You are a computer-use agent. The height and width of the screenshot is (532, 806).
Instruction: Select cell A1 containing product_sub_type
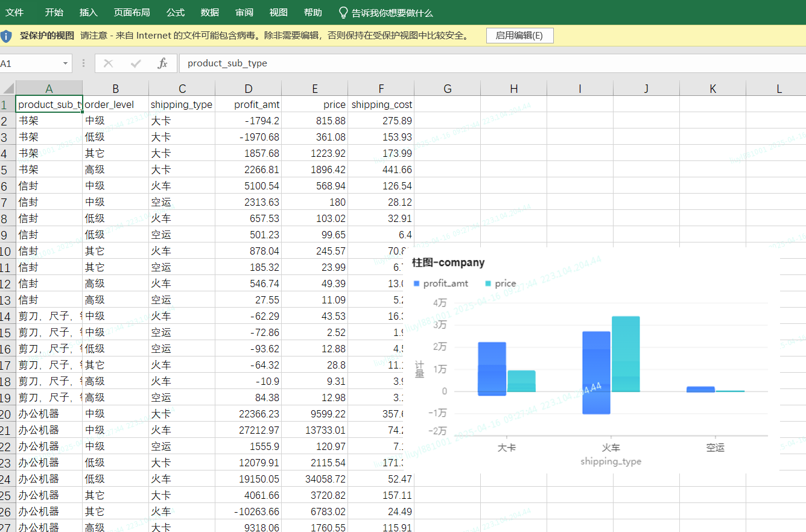coord(49,104)
